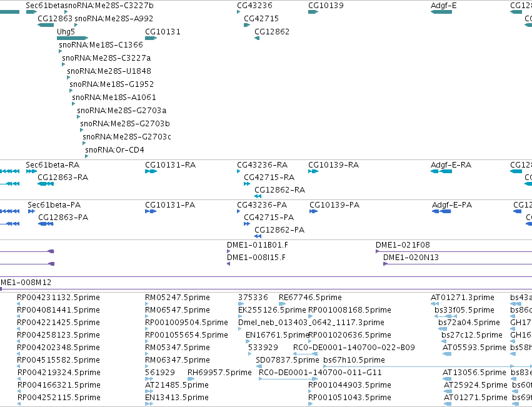Image resolution: width=532 pixels, height=407 pixels.
Task: Click RP004231132.5prime EST label
Action: point(58,298)
